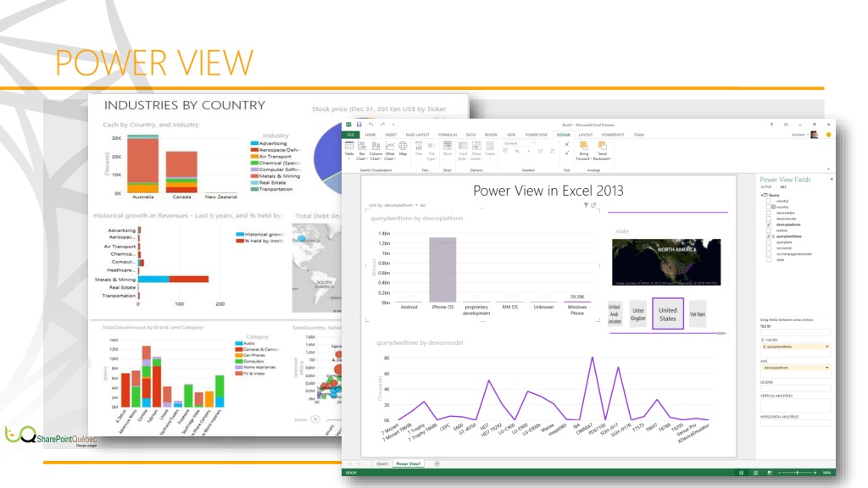Viewport: 868px width, 488px height.
Task: Click the Power View1 sheet tab
Action: [409, 463]
